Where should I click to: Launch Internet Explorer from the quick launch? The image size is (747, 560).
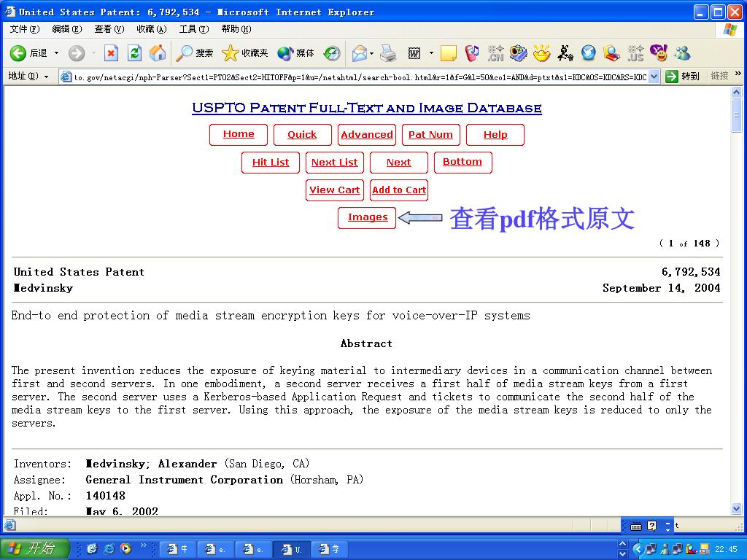point(109,549)
